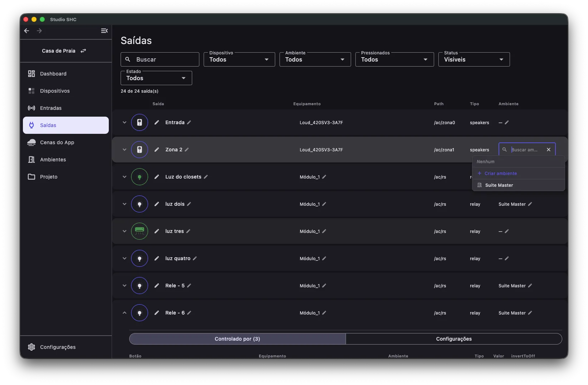Click pencil next to Módulo_1 in luz dois row

[x=324, y=204]
